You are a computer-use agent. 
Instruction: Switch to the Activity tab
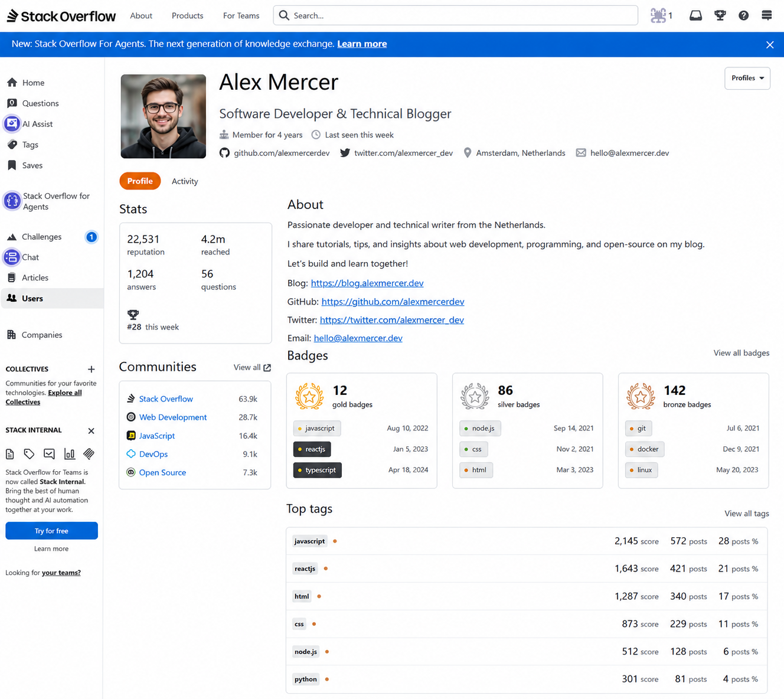coord(185,181)
